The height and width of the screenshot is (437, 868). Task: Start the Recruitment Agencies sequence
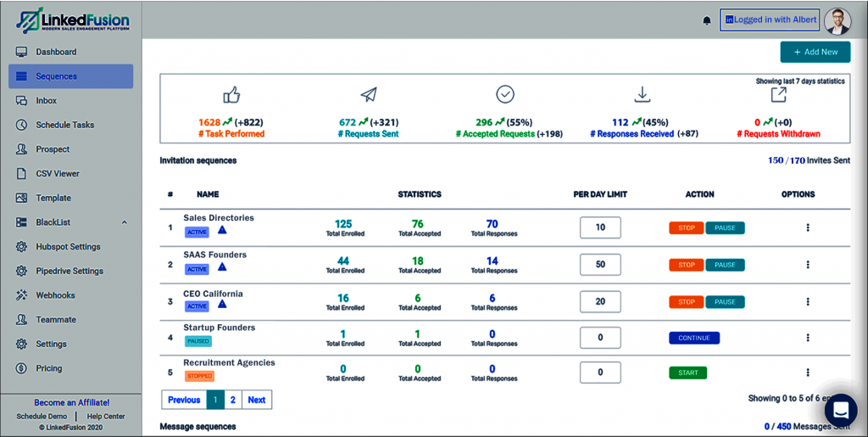pos(687,373)
